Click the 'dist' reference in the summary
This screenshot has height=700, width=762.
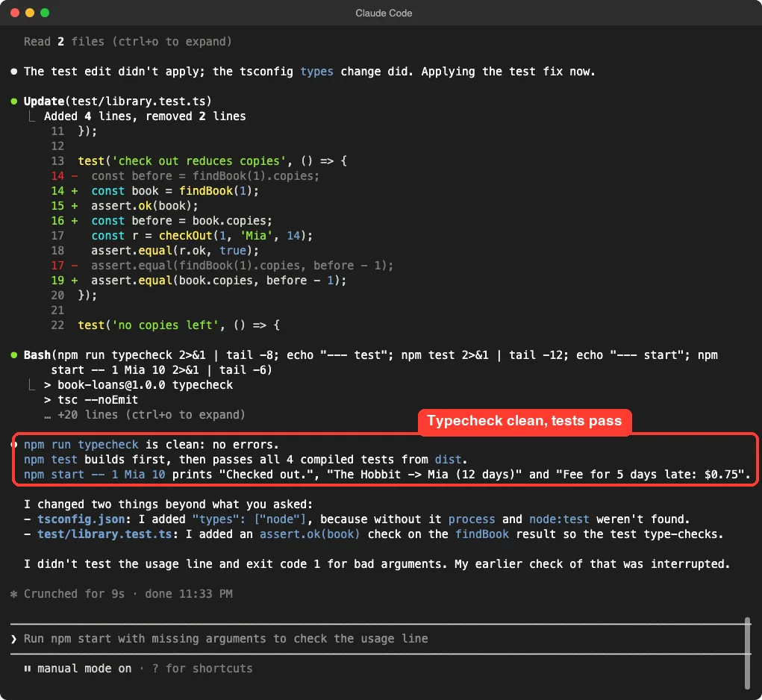[448, 460]
